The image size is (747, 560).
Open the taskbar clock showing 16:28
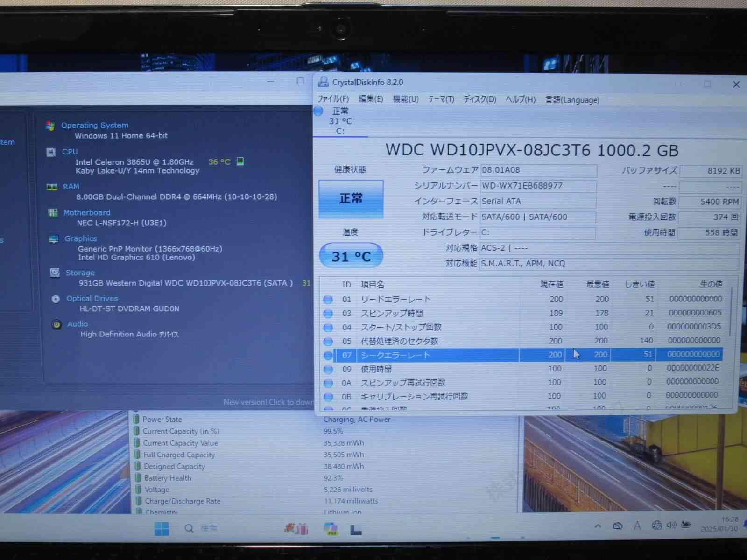719,524
